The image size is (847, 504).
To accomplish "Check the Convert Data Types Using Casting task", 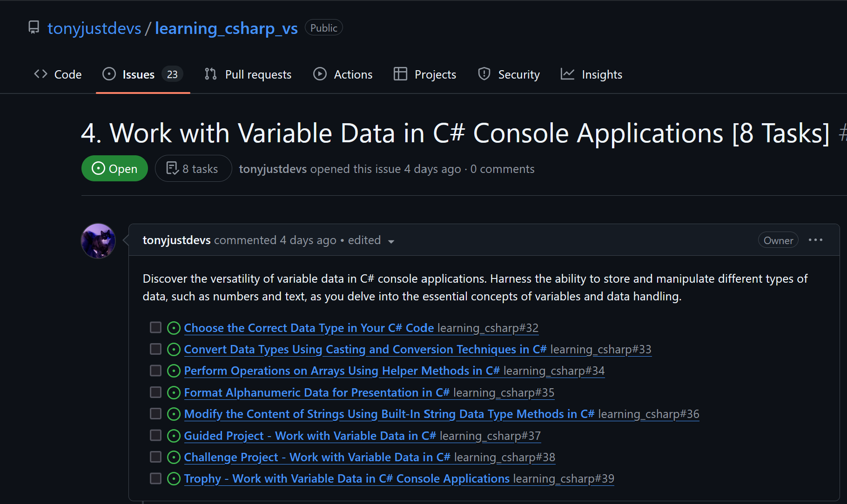I will click(x=155, y=349).
